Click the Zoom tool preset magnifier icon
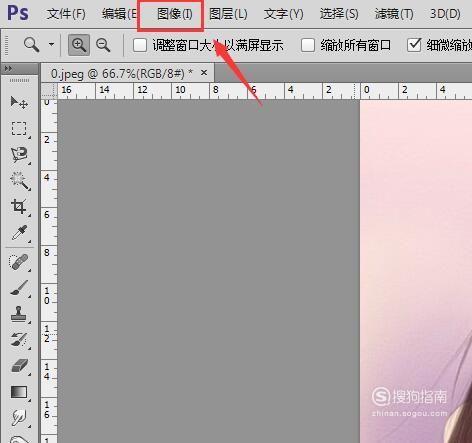Viewport: 472px width, 443px height. pyautogui.click(x=31, y=45)
